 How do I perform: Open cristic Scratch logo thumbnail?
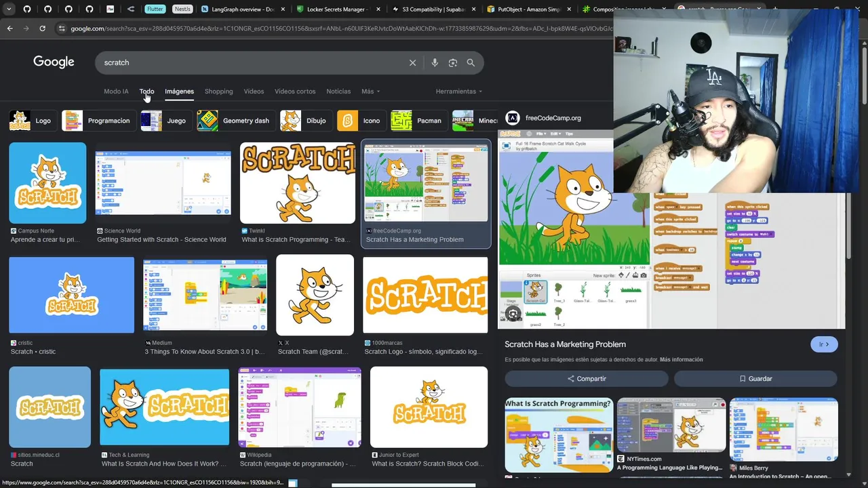pos(71,295)
